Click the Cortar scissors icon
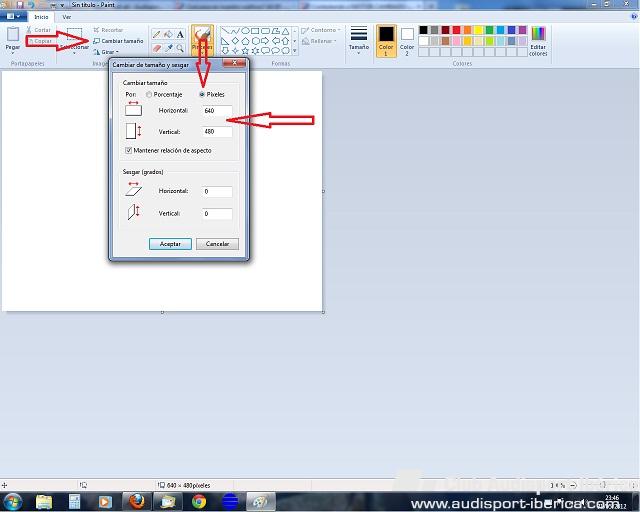Viewport: 640px width, 512px height. click(x=30, y=30)
